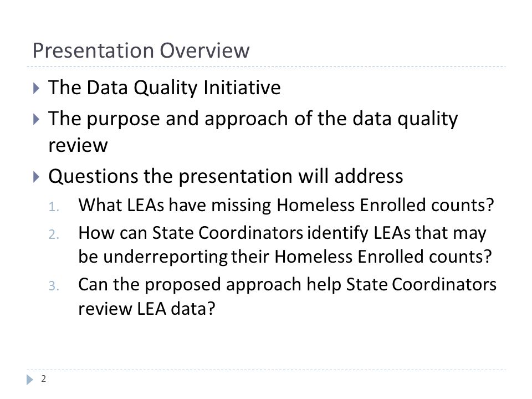Click the arrow bullet beside Data Quality Initiative
Viewport: 532px width, 399px height.
pyautogui.click(x=37, y=89)
